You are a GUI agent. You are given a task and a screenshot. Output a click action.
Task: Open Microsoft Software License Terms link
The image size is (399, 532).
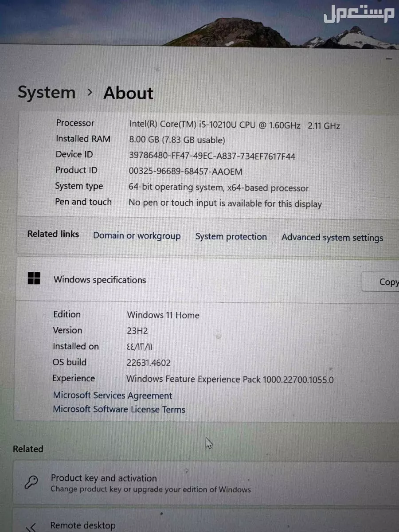pos(119,409)
